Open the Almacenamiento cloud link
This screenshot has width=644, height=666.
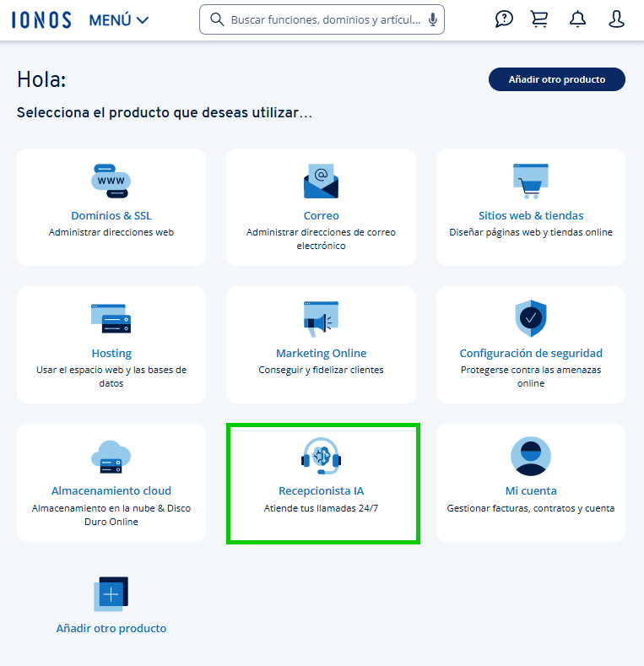pos(111,491)
